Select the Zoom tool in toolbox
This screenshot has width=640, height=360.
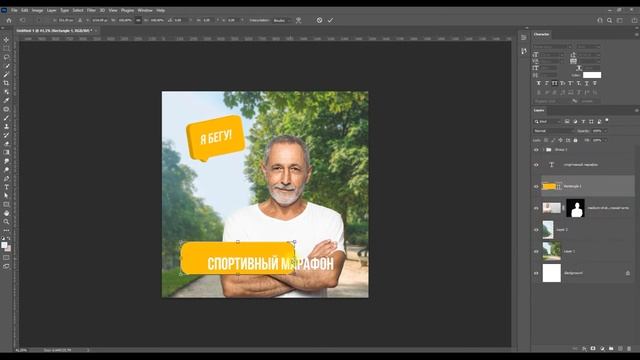point(6,222)
